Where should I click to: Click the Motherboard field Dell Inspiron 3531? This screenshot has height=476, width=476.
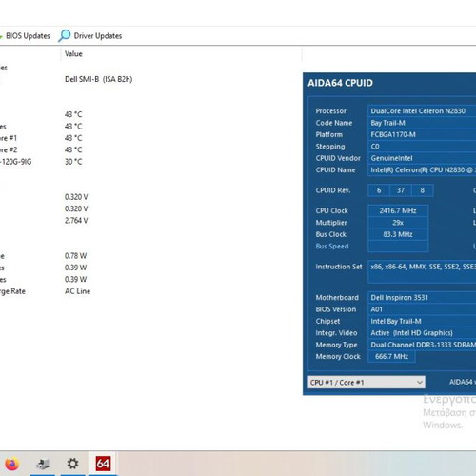tap(422, 298)
